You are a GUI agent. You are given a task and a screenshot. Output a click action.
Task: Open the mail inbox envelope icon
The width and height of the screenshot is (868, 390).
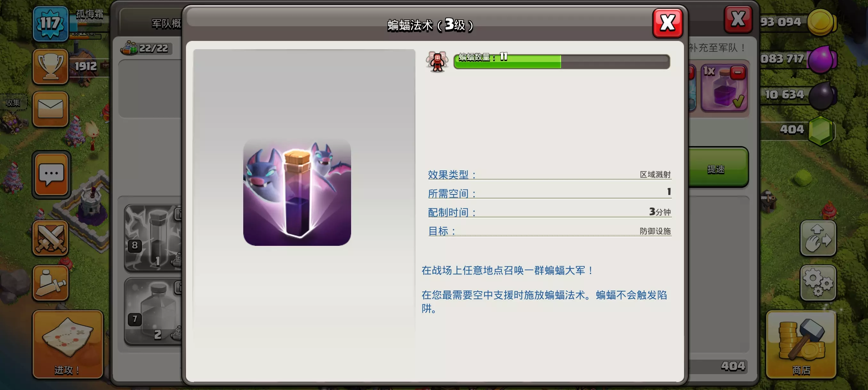[51, 109]
